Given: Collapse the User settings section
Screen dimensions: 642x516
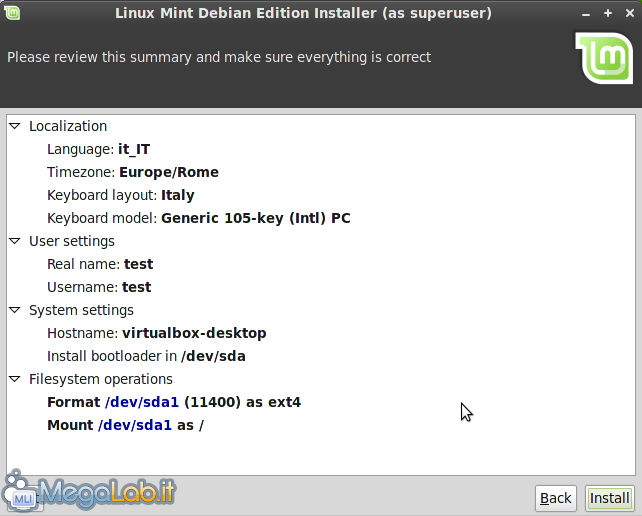Looking at the screenshot, I should click(14, 241).
